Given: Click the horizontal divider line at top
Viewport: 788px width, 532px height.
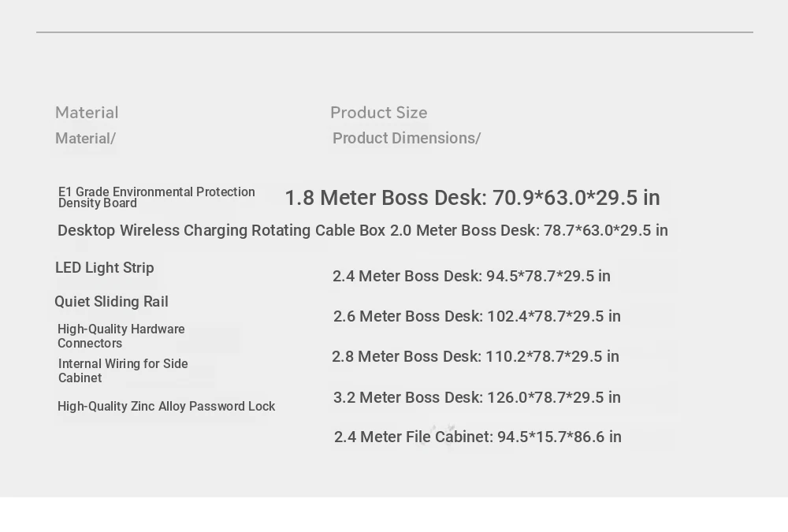Looking at the screenshot, I should (x=395, y=32).
